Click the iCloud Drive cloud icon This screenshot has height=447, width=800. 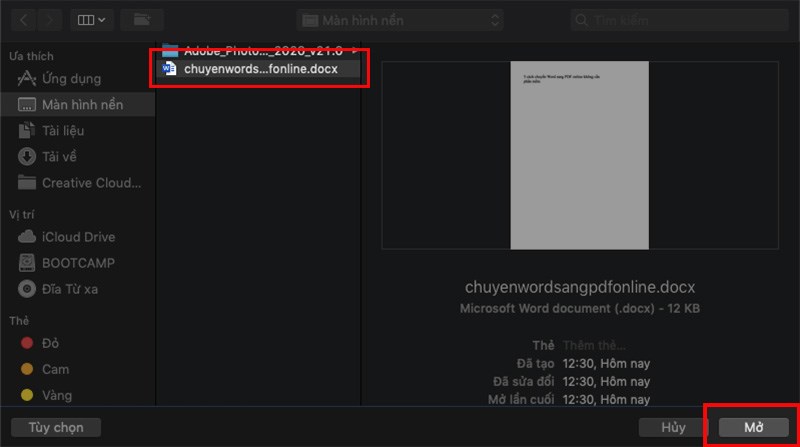tap(27, 237)
